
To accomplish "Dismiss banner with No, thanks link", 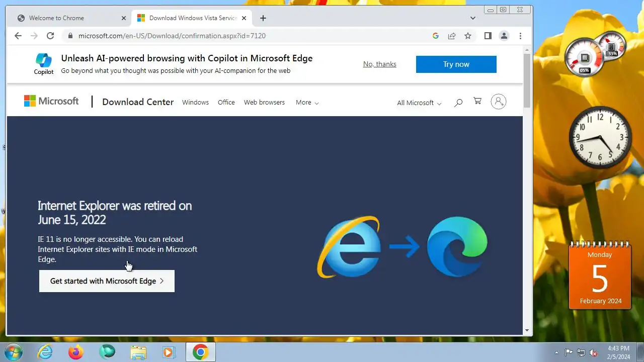I will point(380,64).
